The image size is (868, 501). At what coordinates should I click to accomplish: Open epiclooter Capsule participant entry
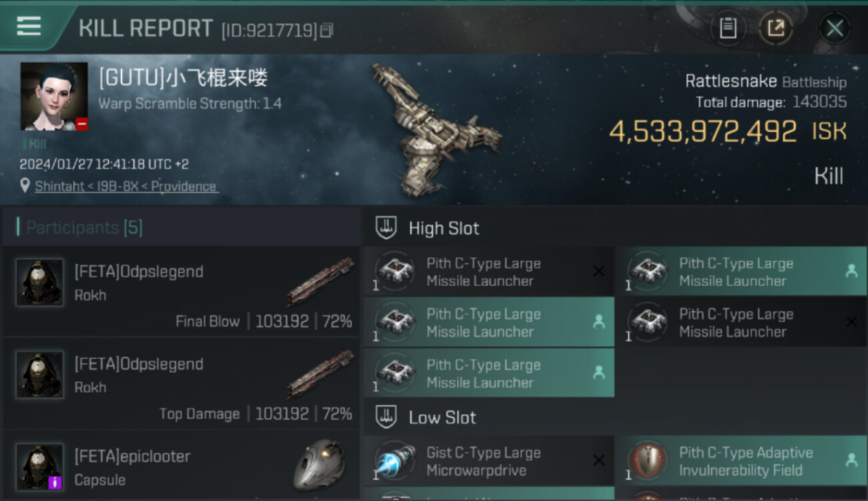click(x=182, y=466)
